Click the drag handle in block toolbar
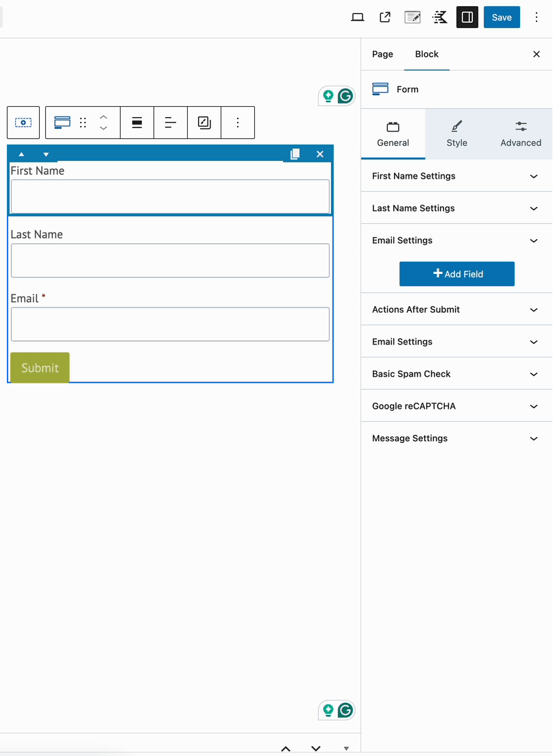 pos(83,123)
